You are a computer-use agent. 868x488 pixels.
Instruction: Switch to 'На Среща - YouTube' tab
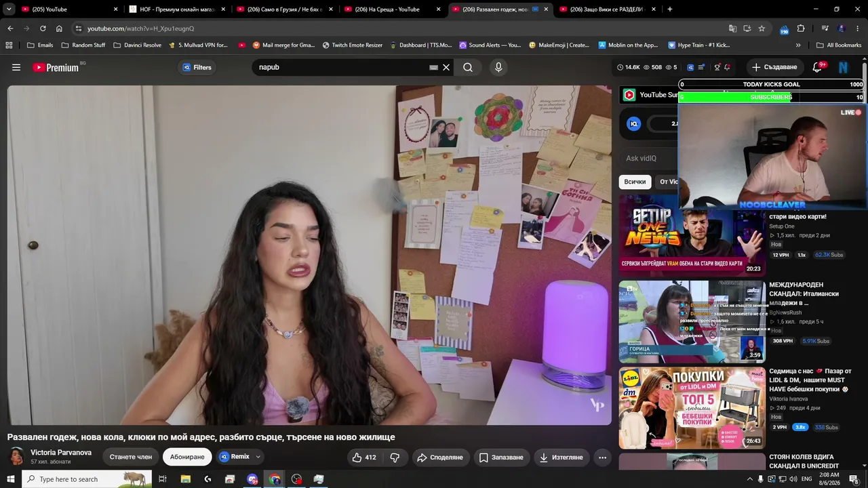coord(393,9)
